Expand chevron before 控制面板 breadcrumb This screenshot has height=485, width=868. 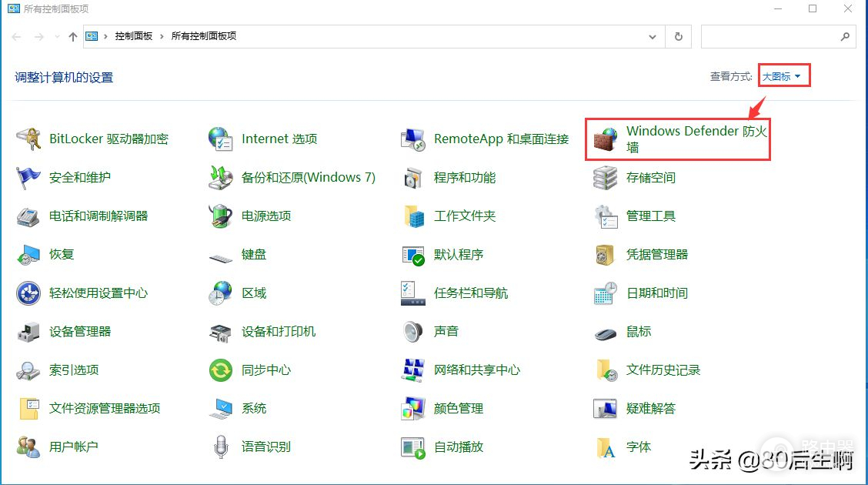(x=105, y=36)
